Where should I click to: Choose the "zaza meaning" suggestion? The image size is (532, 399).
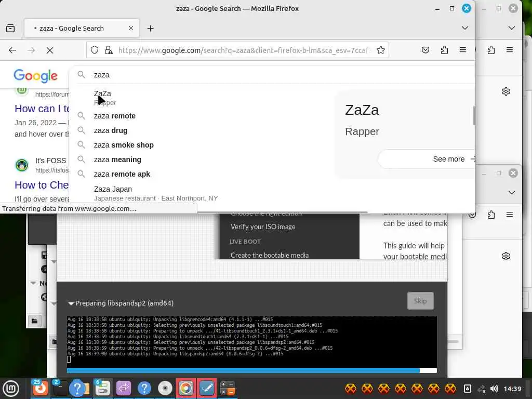(x=200, y=159)
